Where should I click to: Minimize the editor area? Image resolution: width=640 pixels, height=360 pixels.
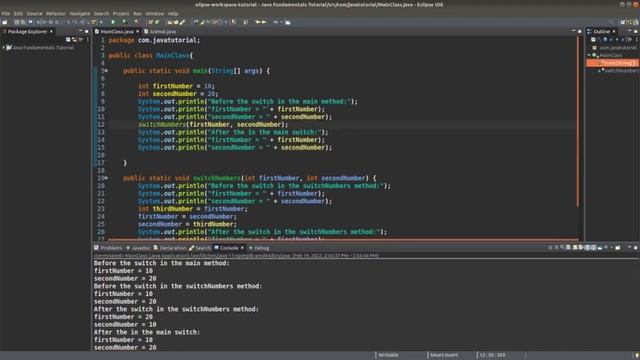coord(573,31)
